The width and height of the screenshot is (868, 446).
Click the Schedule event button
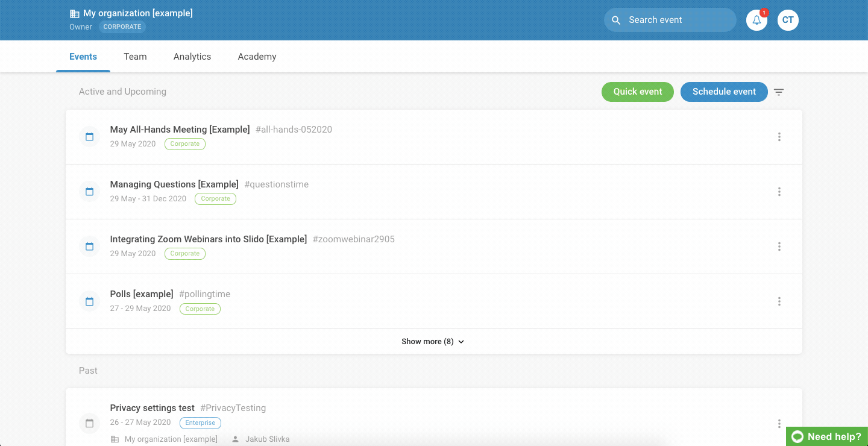[724, 92]
